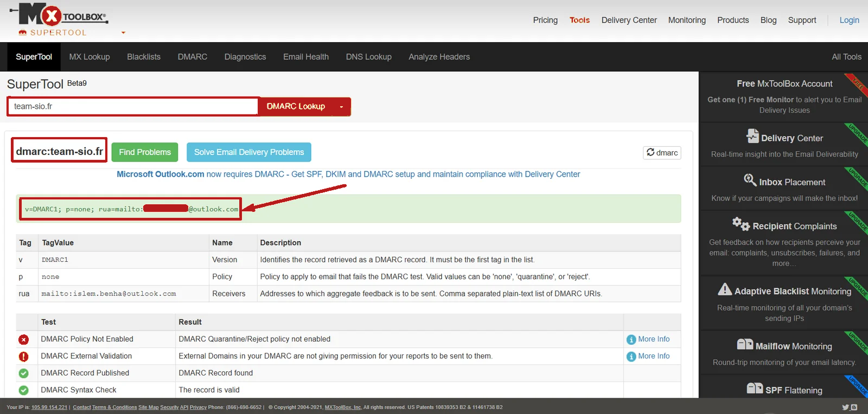Screen dimensions: 868x414
Task: Open Support page
Action: [802, 20]
